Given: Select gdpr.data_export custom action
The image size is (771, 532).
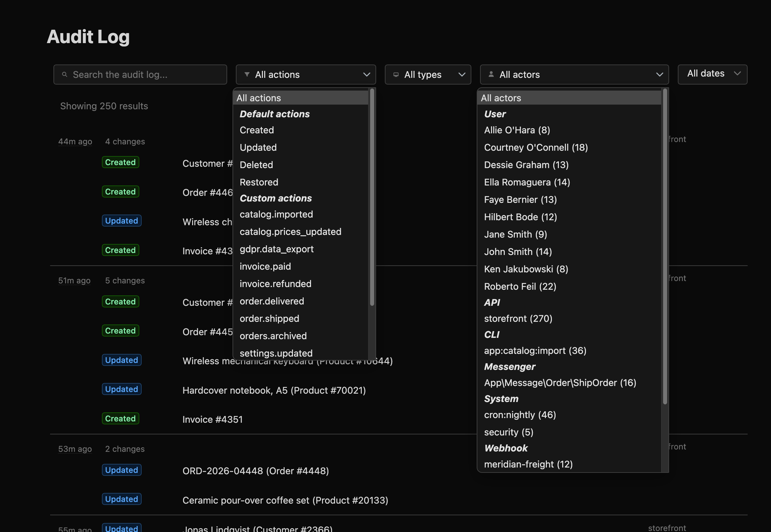Looking at the screenshot, I should tap(301, 249).
